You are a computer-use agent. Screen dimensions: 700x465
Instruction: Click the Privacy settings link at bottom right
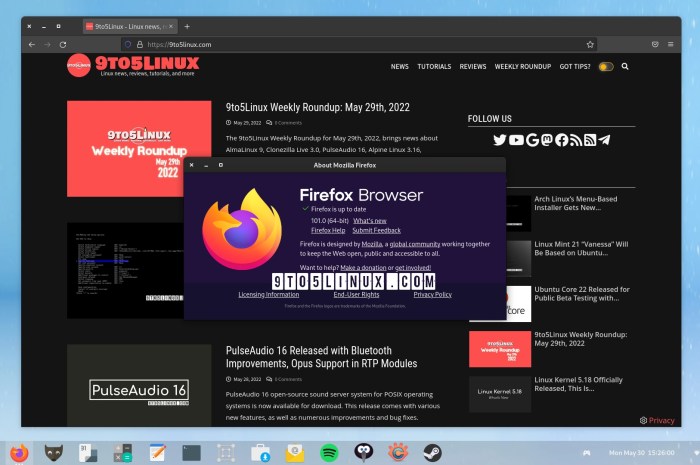(657, 420)
